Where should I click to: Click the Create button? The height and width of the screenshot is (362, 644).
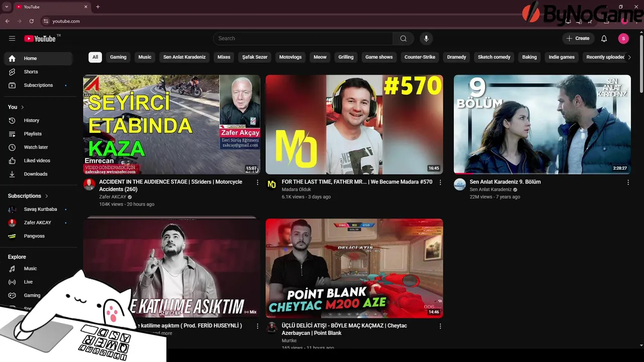tap(578, 38)
